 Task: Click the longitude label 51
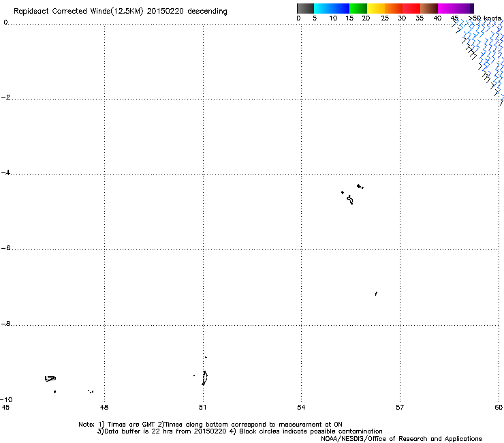[x=202, y=408]
